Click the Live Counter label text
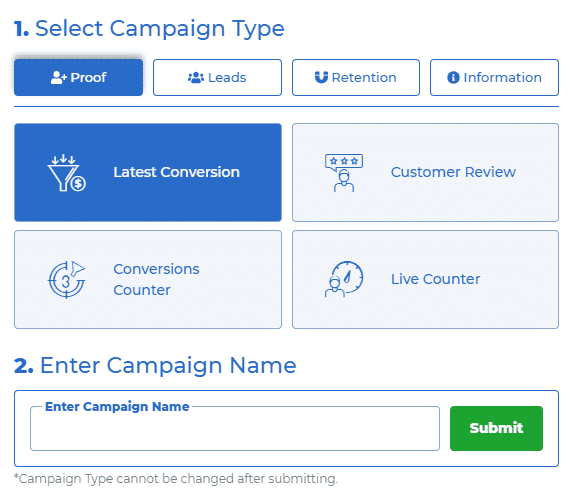Screen dimensions: 573x495 [x=436, y=279]
